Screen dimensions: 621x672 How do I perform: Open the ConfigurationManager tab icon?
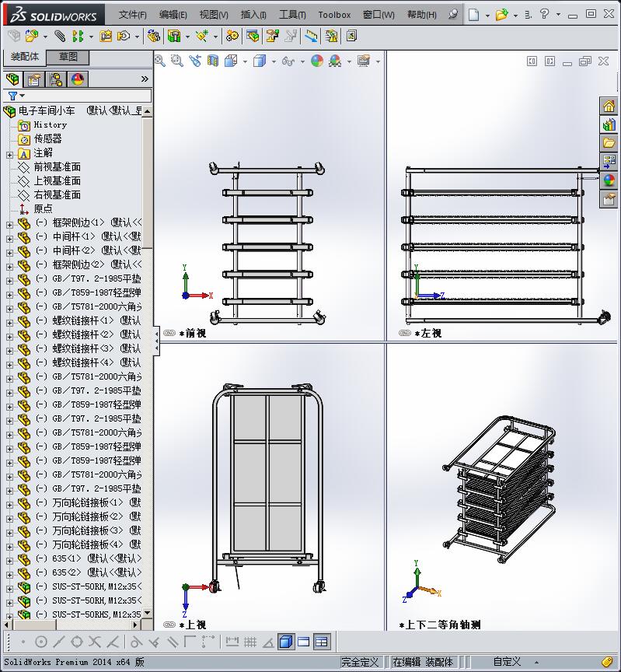tap(56, 79)
